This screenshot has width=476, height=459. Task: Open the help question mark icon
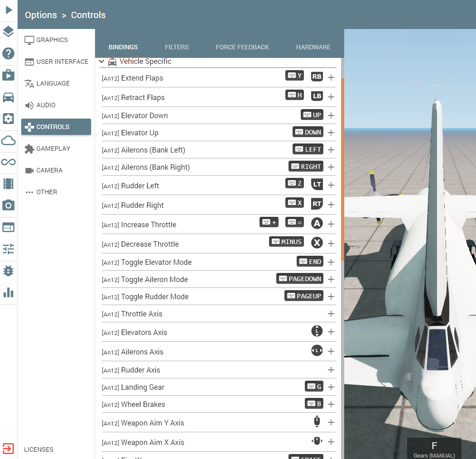pyautogui.click(x=9, y=53)
